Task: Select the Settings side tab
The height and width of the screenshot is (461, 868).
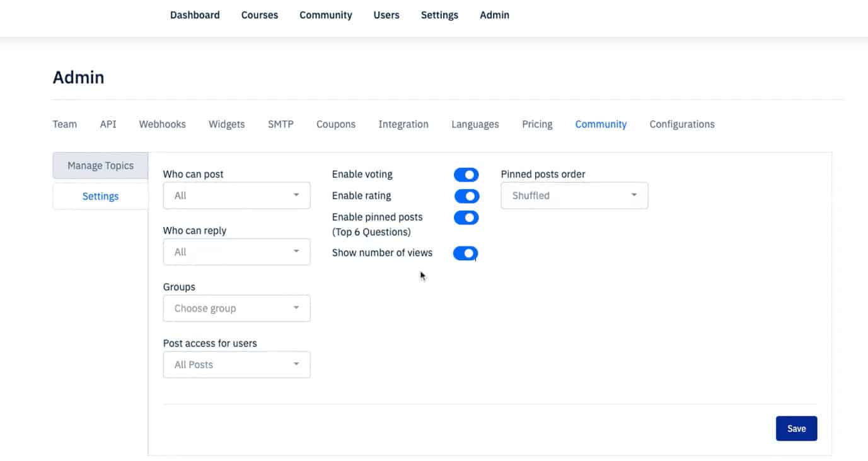Action: (x=100, y=196)
